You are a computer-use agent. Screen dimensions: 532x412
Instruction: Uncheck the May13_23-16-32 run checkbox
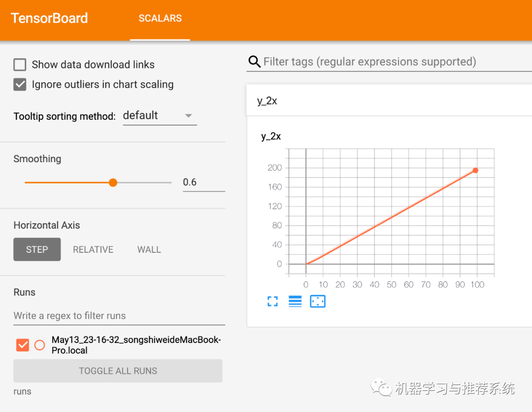coord(23,345)
